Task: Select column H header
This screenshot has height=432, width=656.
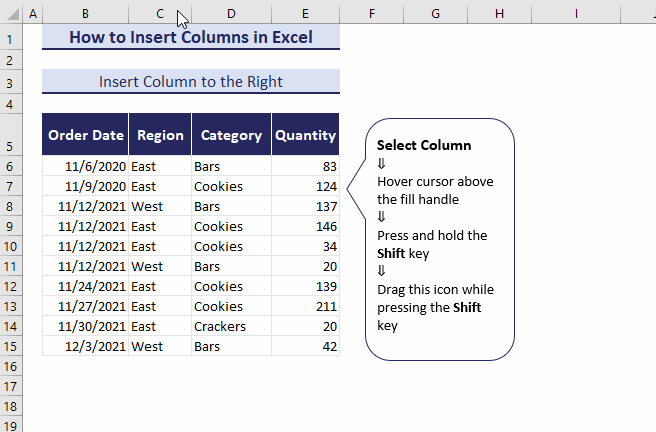Action: tap(500, 14)
